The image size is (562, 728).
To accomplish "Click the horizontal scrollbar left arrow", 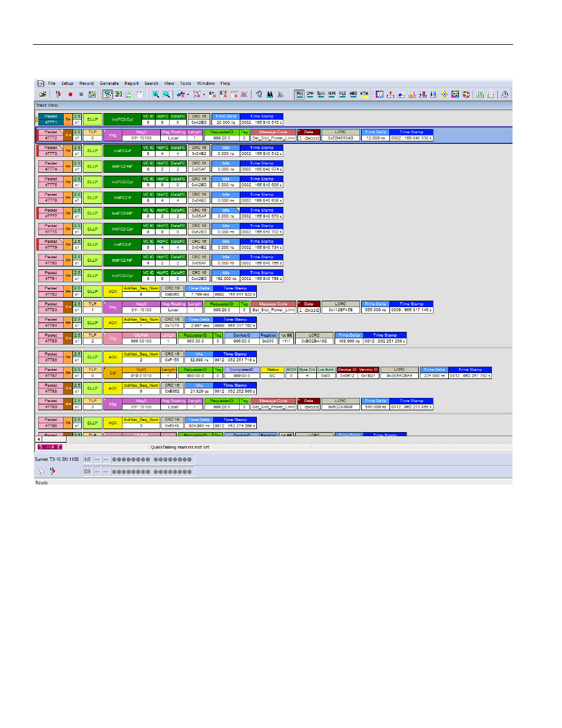I will pyautogui.click(x=39, y=439).
